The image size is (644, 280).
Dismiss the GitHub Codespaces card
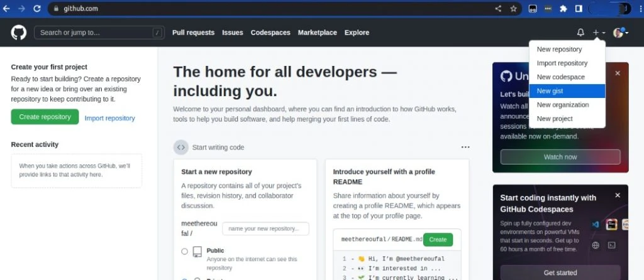[618, 195]
